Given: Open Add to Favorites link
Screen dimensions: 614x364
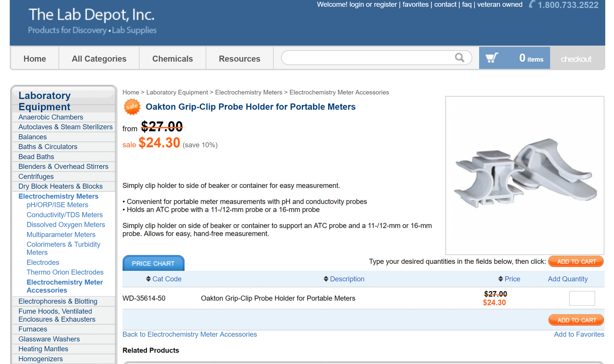Looking at the screenshot, I should (x=579, y=334).
